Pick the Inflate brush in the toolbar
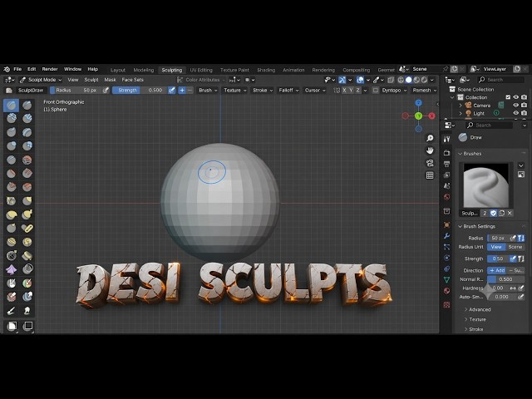Viewport: 532px width, 399px height. (x=11, y=146)
